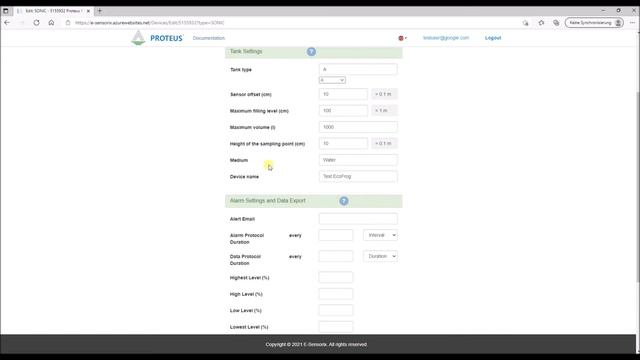Focus the High Level field
Screen dimensions: 640x360
[x=336, y=294]
